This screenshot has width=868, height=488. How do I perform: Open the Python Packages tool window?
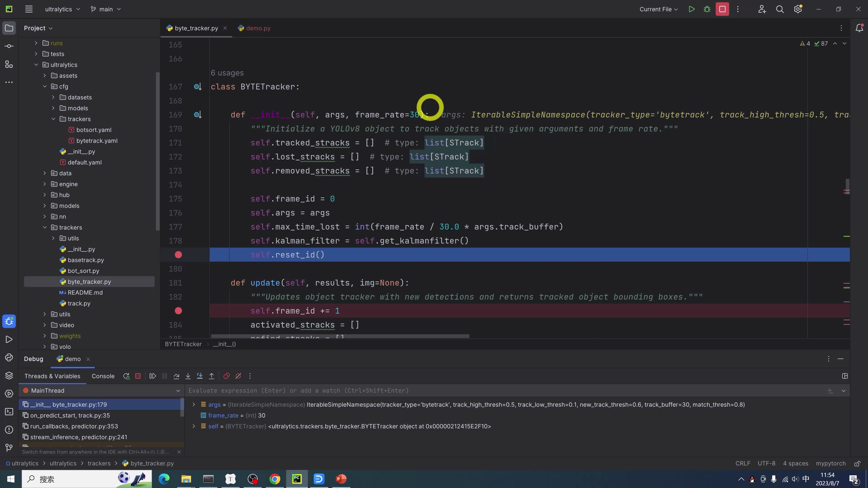coord(9,375)
